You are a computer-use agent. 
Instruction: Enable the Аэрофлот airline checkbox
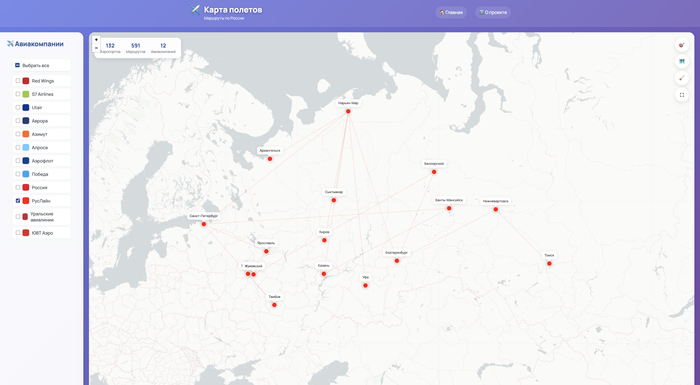tap(18, 160)
